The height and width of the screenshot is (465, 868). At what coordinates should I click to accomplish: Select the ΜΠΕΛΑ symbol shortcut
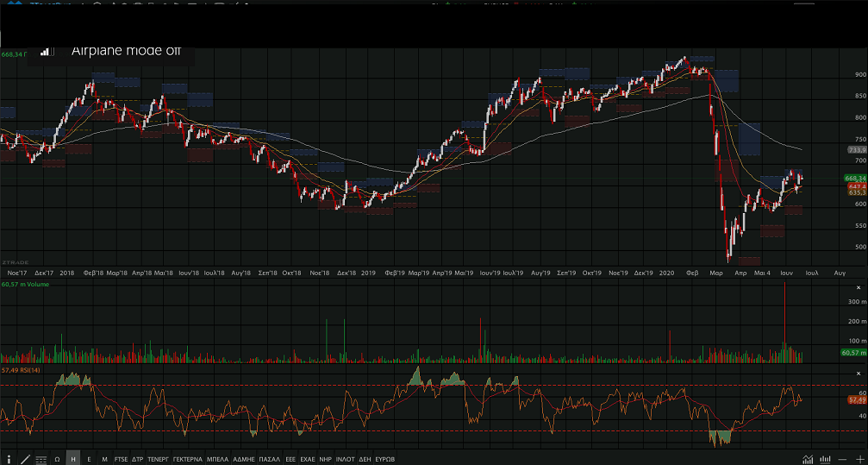(218, 459)
